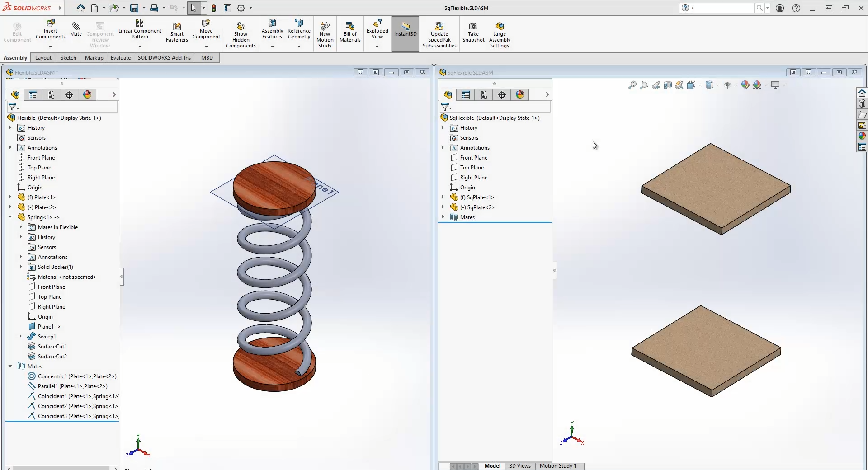This screenshot has width=868, height=470.
Task: Click filter field in SqFlexible tree
Action: 495,107
